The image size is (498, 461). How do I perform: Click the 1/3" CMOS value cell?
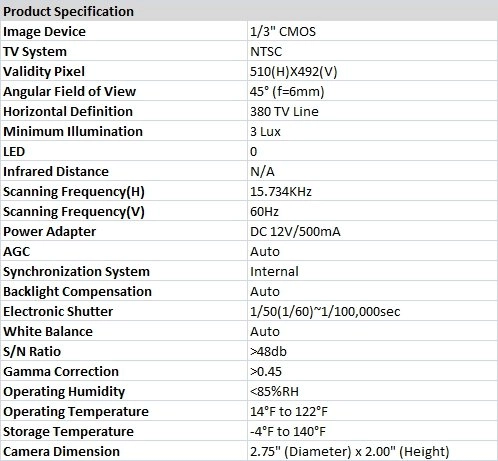coord(373,31)
